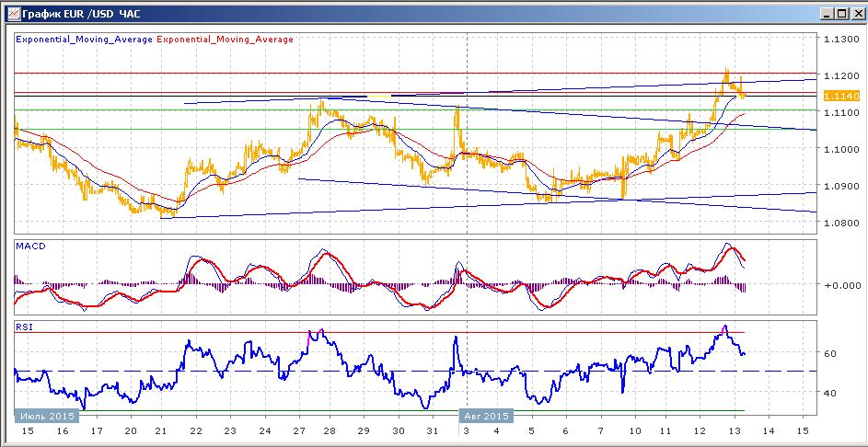Screen dimensions: 868x447
Task: Click date 27 on the time axis
Action: click(x=299, y=431)
